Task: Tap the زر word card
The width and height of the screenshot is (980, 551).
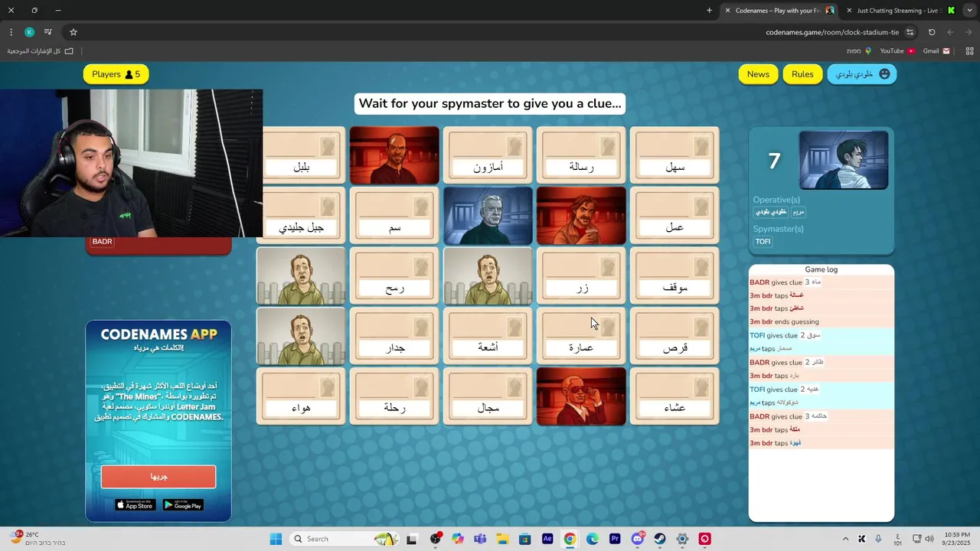Action: (x=581, y=275)
